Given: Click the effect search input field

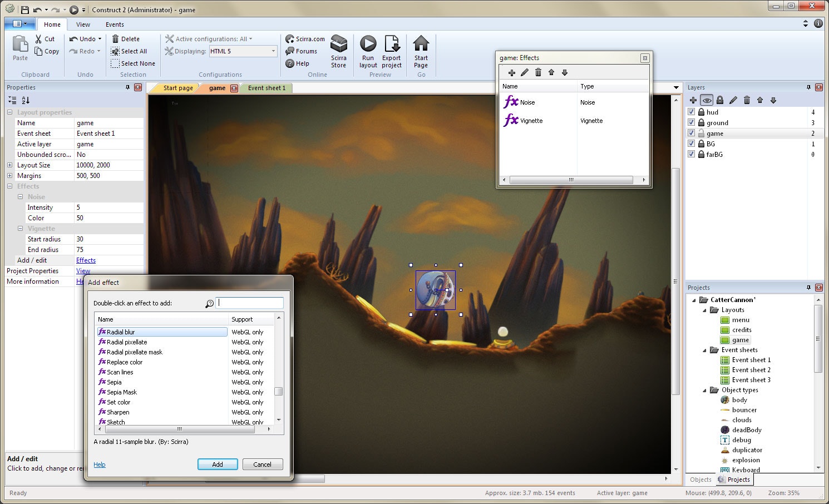Looking at the screenshot, I should [x=249, y=303].
